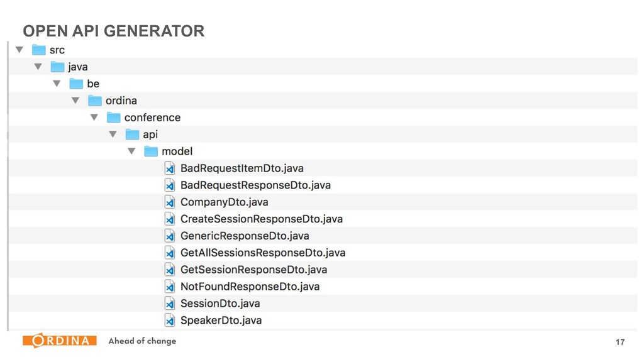
Task: Click the conference folder icon
Action: tap(114, 118)
